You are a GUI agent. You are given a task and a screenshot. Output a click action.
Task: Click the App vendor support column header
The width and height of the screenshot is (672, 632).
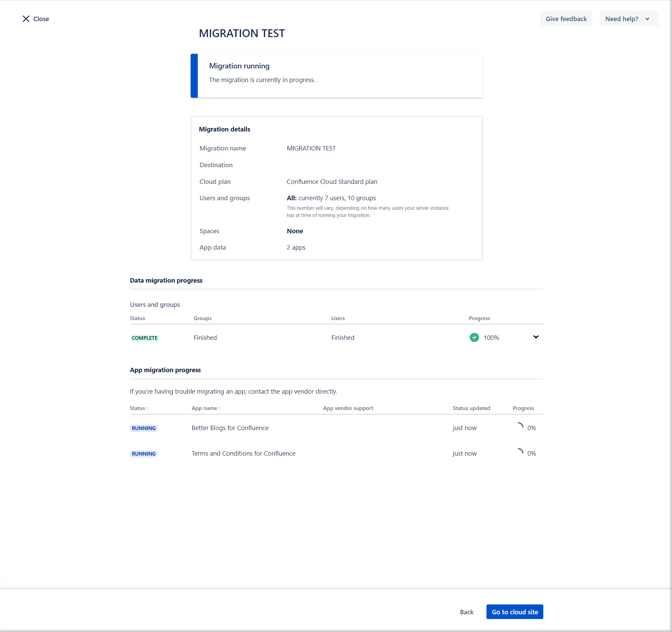[x=348, y=408]
